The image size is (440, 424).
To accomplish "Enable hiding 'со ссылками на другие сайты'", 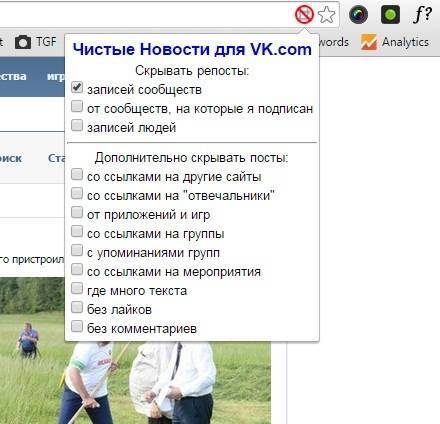I will pyautogui.click(x=77, y=174).
